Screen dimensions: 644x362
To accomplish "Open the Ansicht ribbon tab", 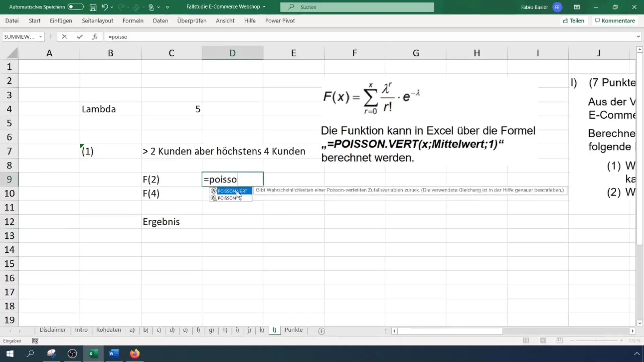I will 225,21.
